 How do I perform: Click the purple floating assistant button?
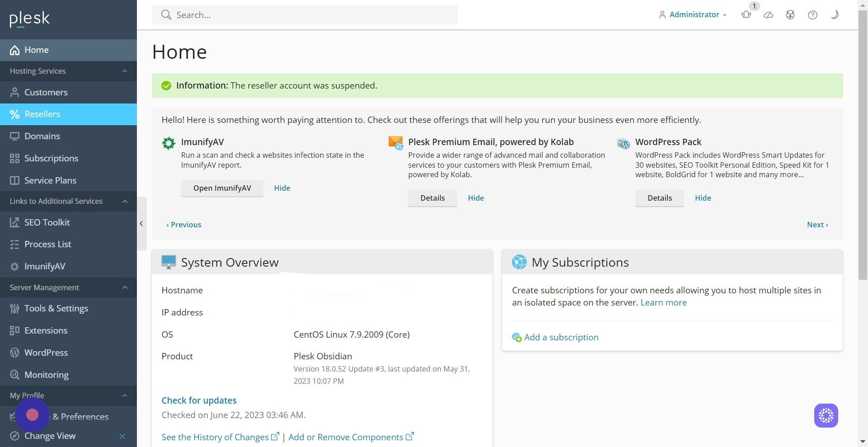click(826, 415)
